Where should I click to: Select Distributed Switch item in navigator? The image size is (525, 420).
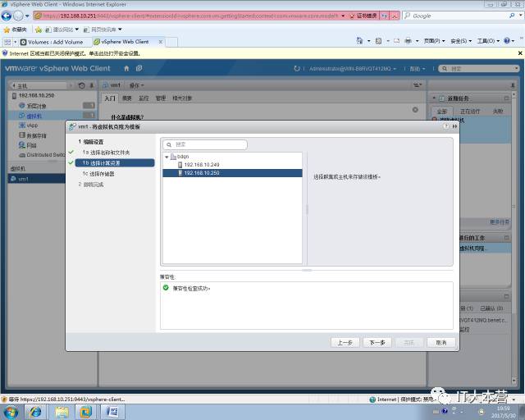coord(42,155)
